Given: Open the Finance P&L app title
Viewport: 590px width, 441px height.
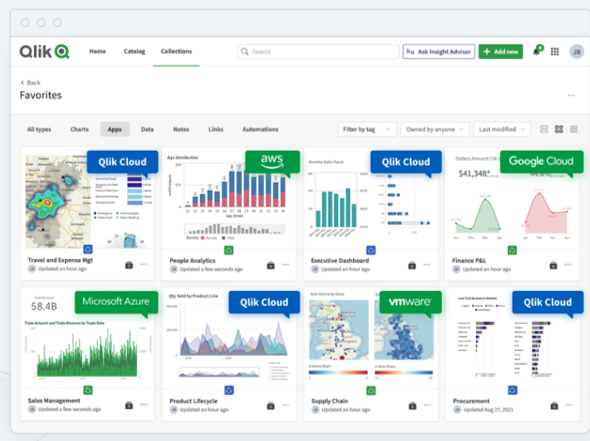Looking at the screenshot, I should (469, 261).
